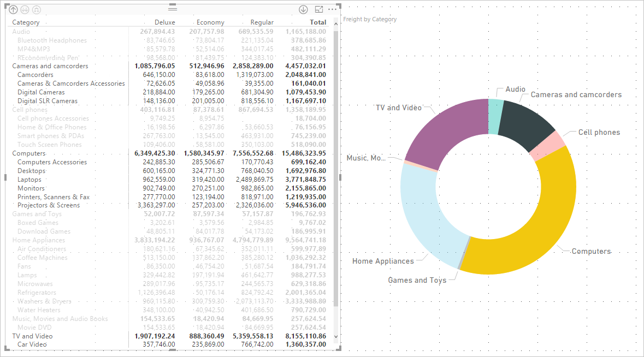
Task: Open the More options ellipsis menu
Action: pyautogui.click(x=332, y=9)
